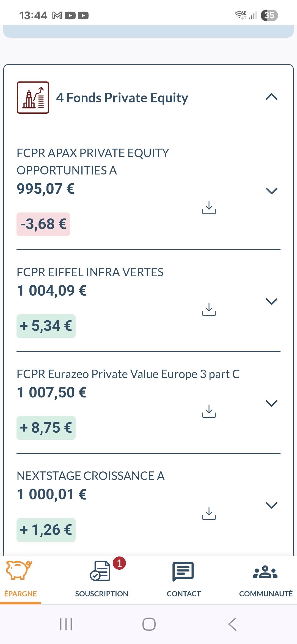This screenshot has height=644, width=297.
Task: Expand FCPR EIFFEL INFRA VERTES details
Action: 272,301
